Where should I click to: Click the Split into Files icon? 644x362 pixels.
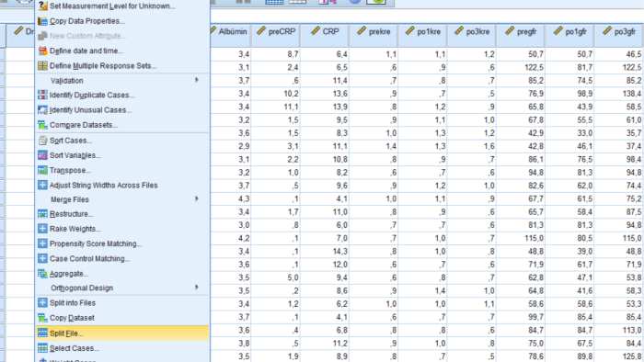tap(42, 302)
